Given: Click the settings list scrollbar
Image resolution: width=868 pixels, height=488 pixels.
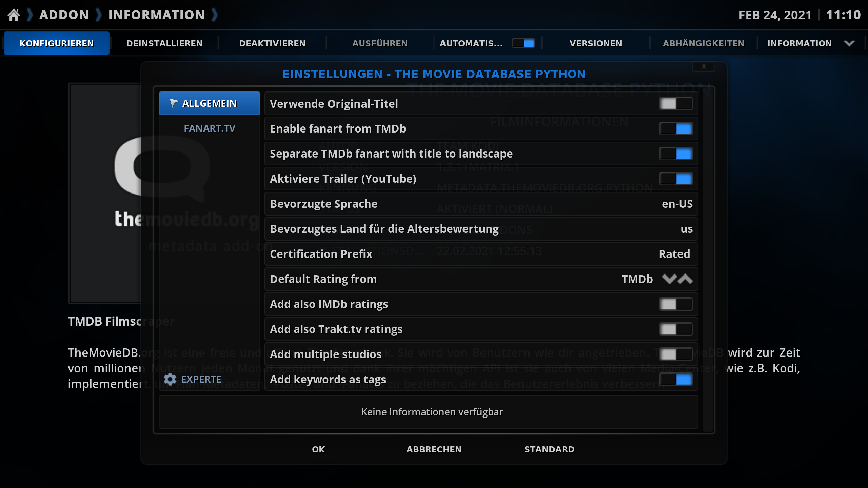Looking at the screenshot, I should point(708,260).
